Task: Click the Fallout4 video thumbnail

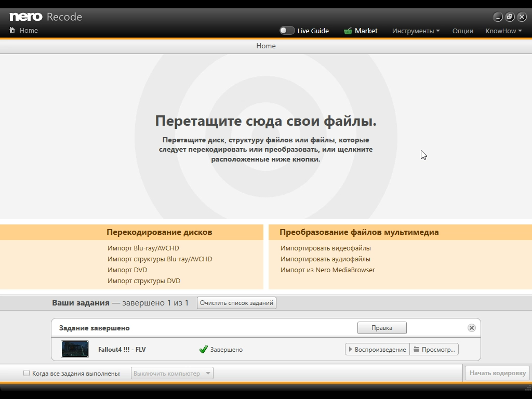Action: 75,349
